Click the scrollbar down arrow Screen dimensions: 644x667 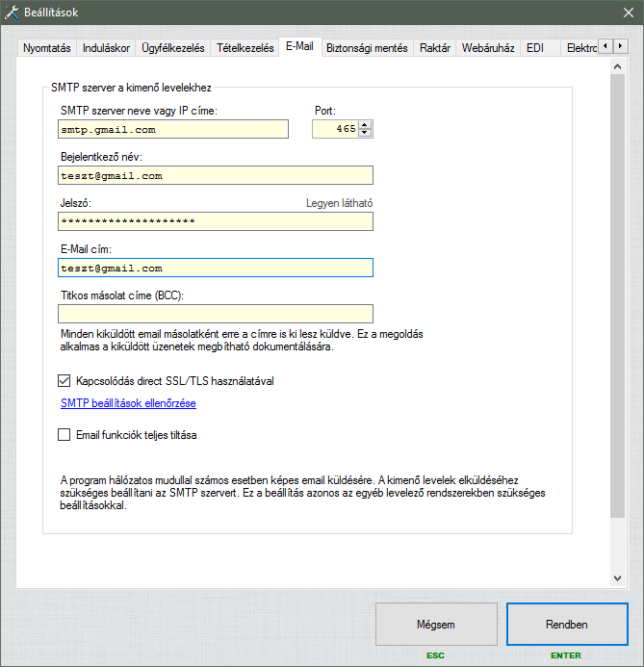[x=618, y=578]
